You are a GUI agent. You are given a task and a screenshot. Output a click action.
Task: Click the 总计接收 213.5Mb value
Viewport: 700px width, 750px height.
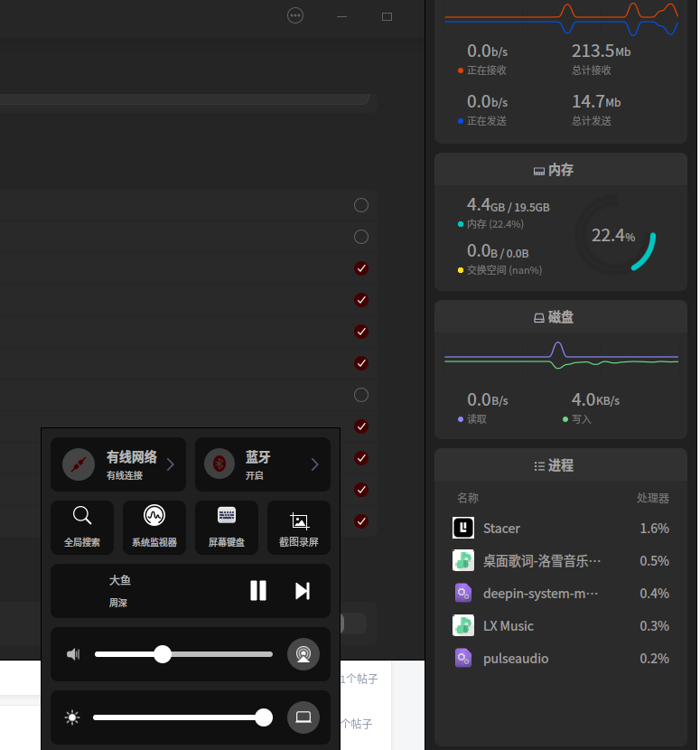(601, 51)
